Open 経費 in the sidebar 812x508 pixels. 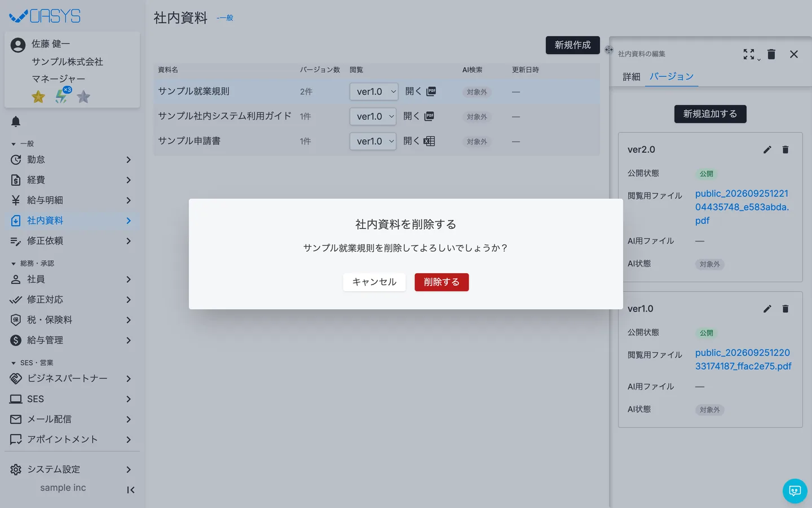pyautogui.click(x=72, y=180)
